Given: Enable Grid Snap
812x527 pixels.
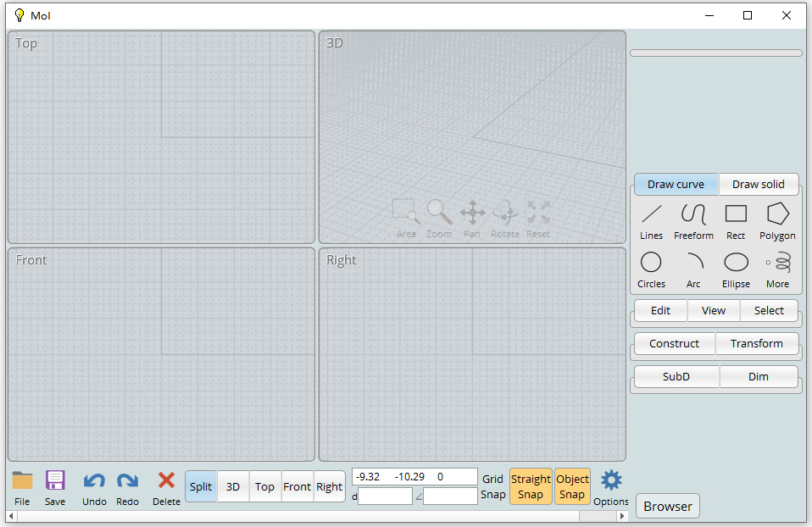Looking at the screenshot, I should click(x=492, y=485).
